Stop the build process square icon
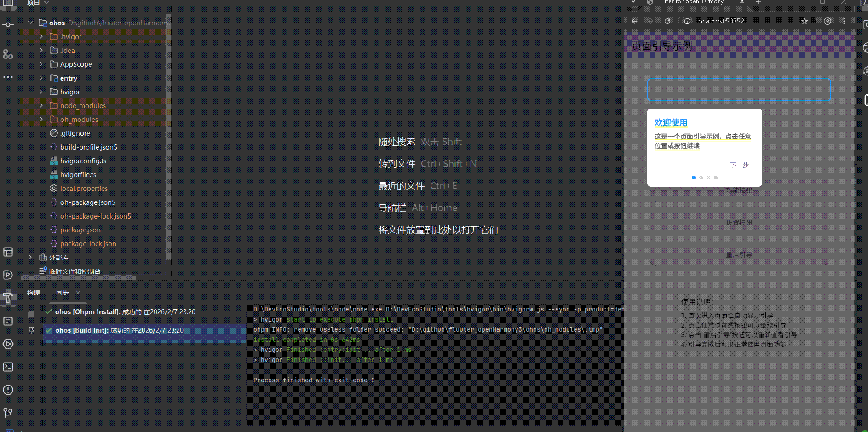The width and height of the screenshot is (868, 432). tap(31, 314)
